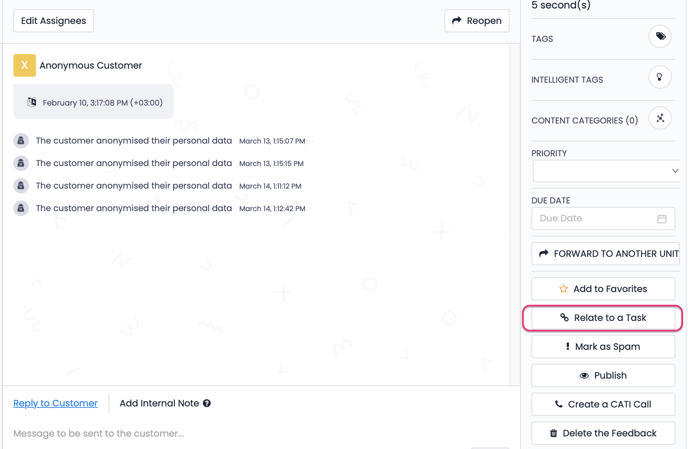Focus the customer message input field
The height and width of the screenshot is (449, 688).
point(250,434)
